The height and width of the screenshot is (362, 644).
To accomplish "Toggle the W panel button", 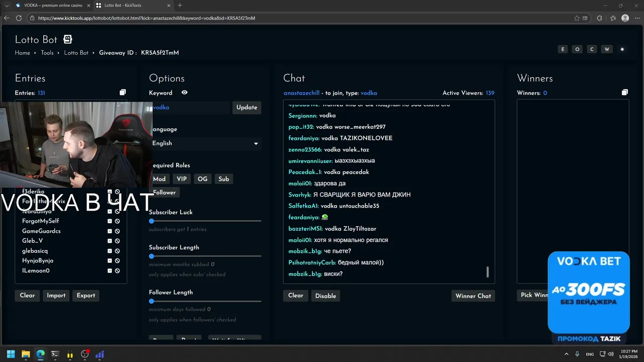I will point(607,49).
